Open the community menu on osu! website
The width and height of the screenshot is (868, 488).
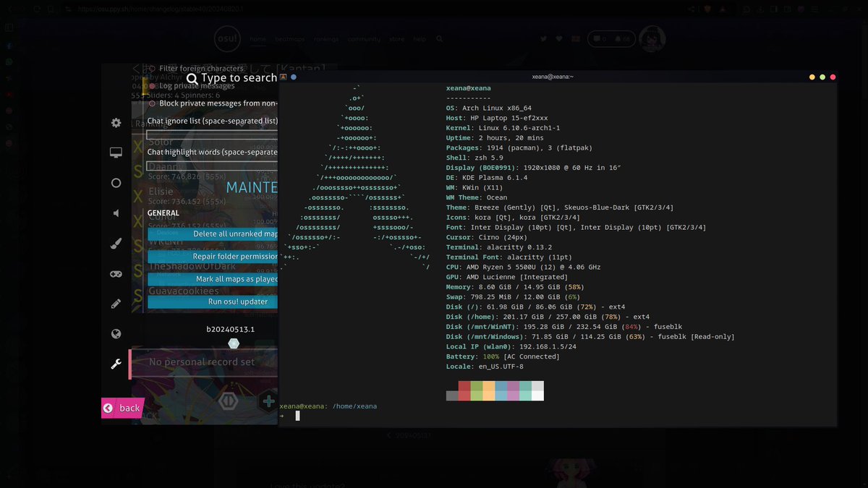click(364, 39)
